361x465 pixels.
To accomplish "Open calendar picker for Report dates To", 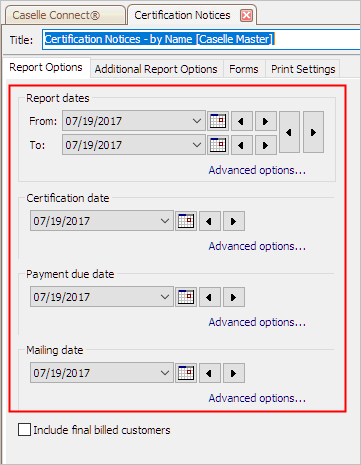I will coord(218,145).
